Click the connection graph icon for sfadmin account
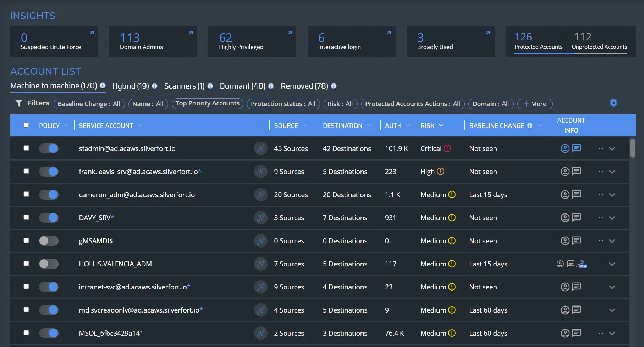Viewport: 644px width, 347px height. (260, 148)
